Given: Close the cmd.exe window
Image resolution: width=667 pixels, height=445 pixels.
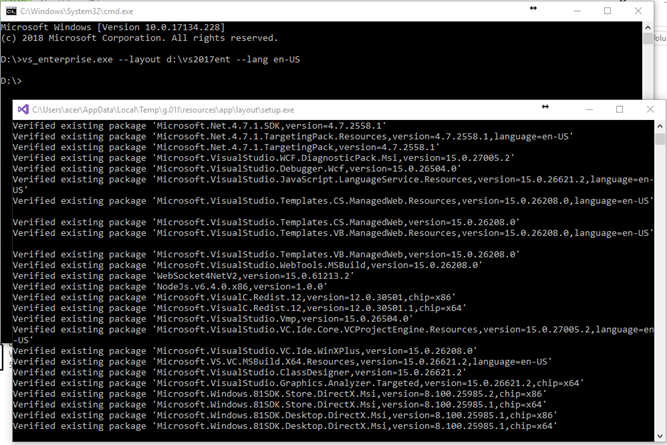Looking at the screenshot, I should pos(638,11).
